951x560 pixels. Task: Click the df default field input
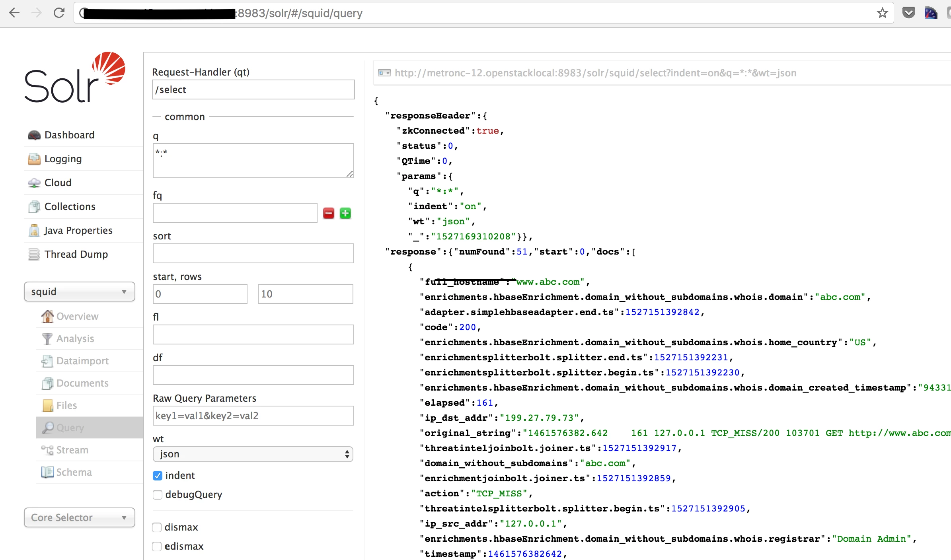pyautogui.click(x=253, y=375)
